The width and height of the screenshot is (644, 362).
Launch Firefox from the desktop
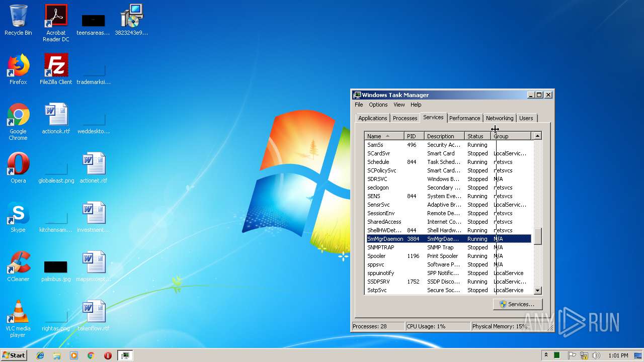point(18,69)
